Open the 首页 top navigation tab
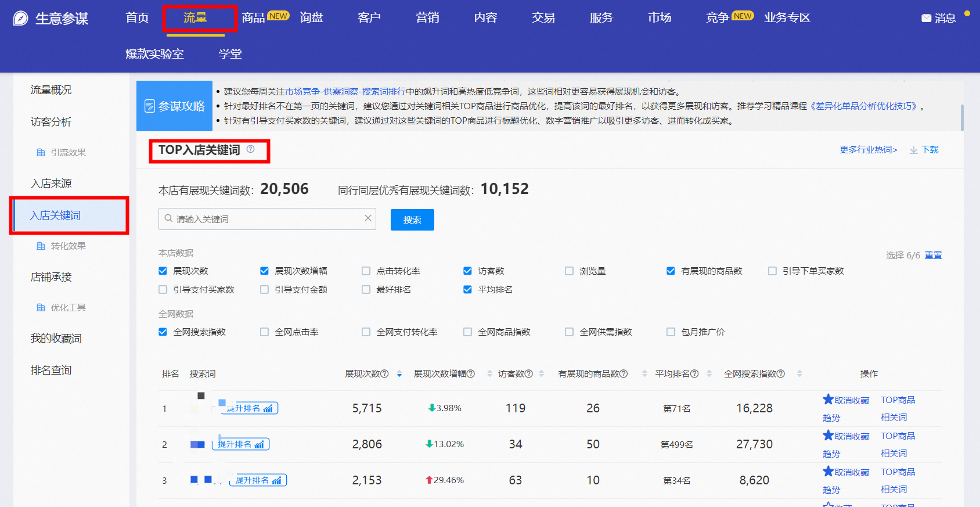The image size is (980, 507). click(138, 17)
